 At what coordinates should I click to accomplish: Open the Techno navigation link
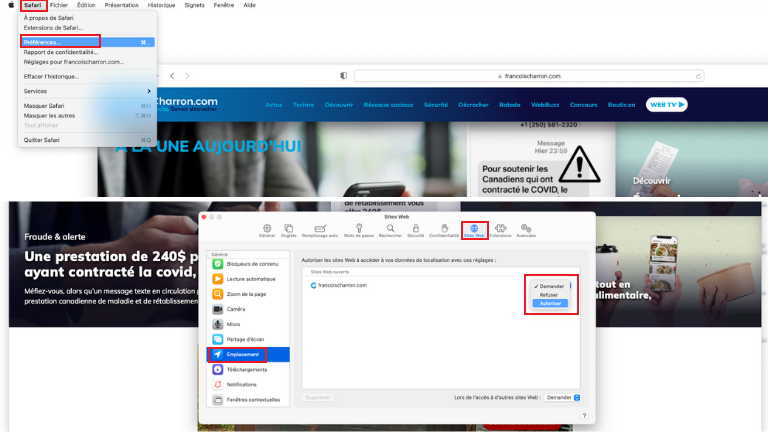tap(303, 105)
